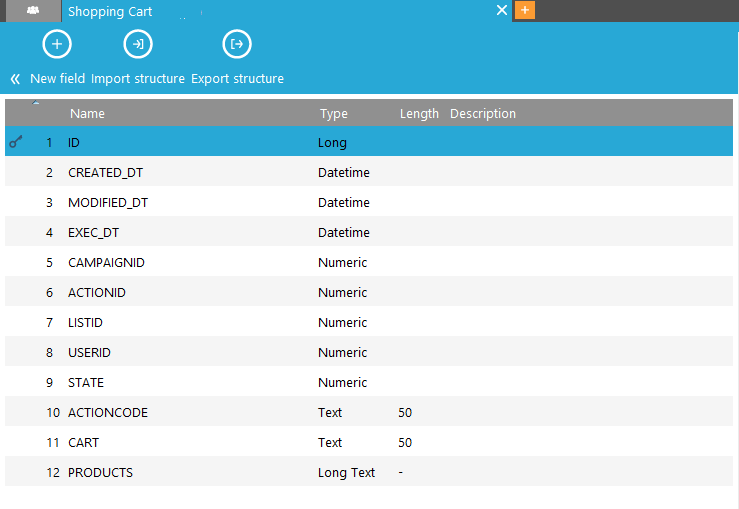Image resolution: width=739 pixels, height=509 pixels.
Task: Click the Export structure icon
Action: [x=237, y=45]
